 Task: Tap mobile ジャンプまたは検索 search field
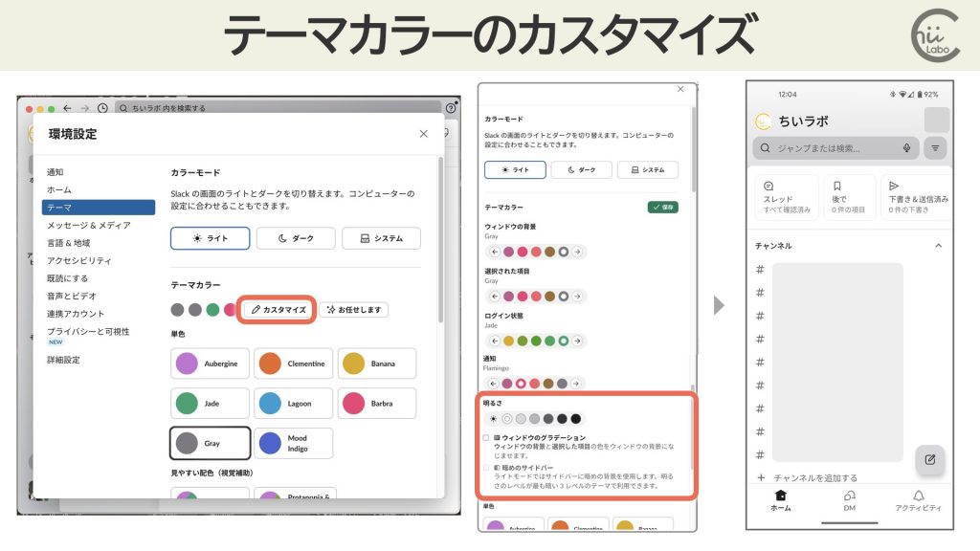[835, 148]
